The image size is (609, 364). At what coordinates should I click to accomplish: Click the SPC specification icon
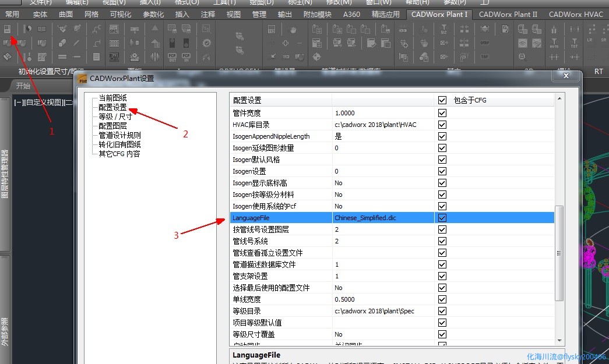click(114, 29)
